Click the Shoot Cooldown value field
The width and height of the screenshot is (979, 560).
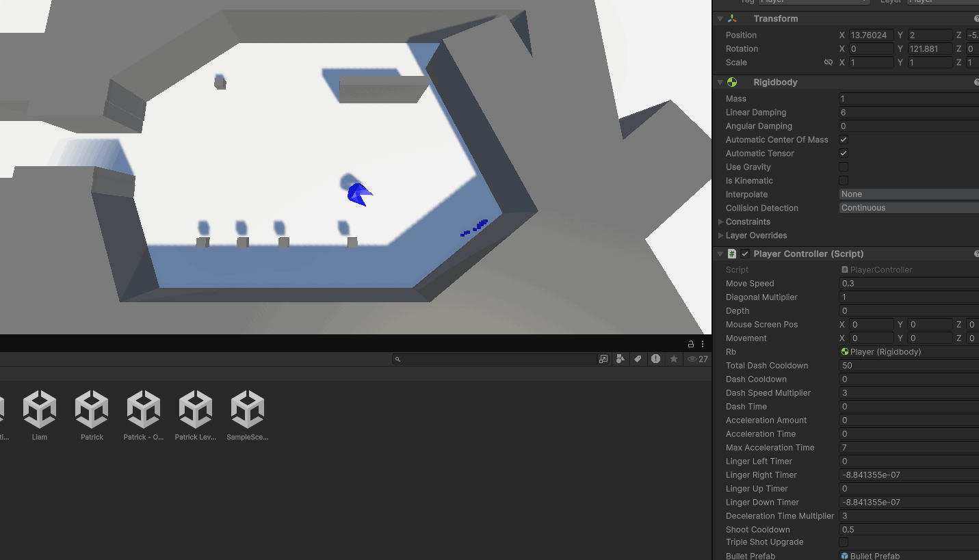tap(909, 529)
